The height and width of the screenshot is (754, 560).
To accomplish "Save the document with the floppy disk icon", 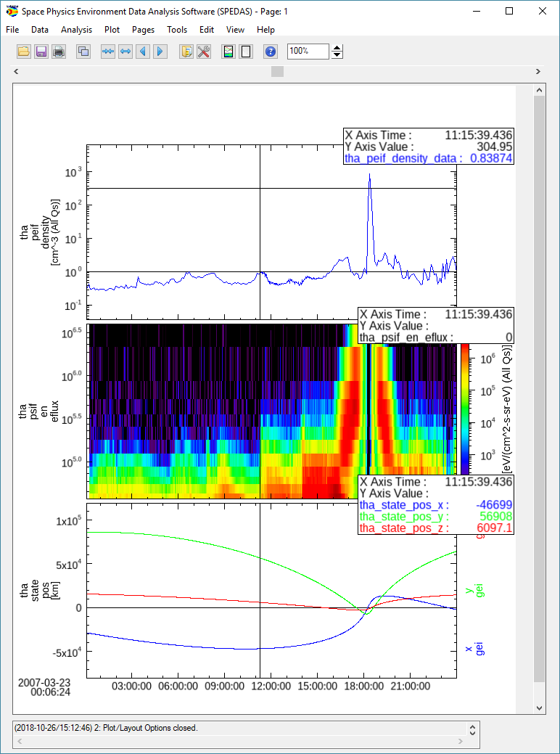I will point(41,52).
